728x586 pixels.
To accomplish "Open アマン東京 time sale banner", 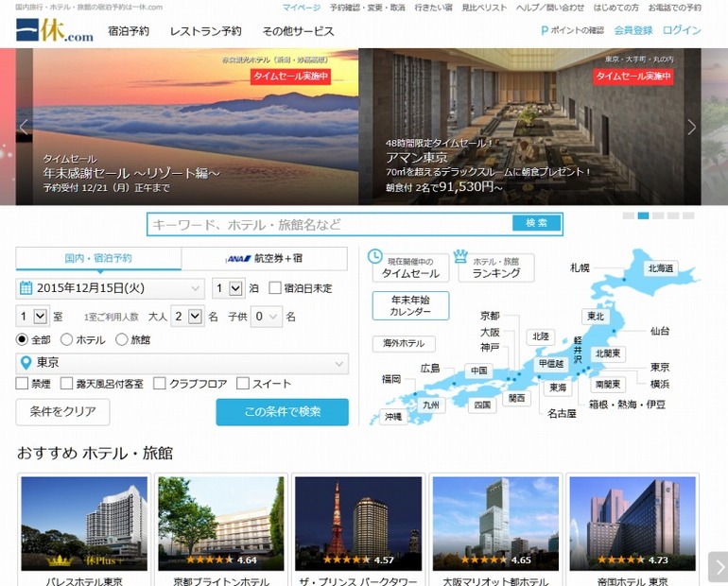I will click(x=529, y=127).
